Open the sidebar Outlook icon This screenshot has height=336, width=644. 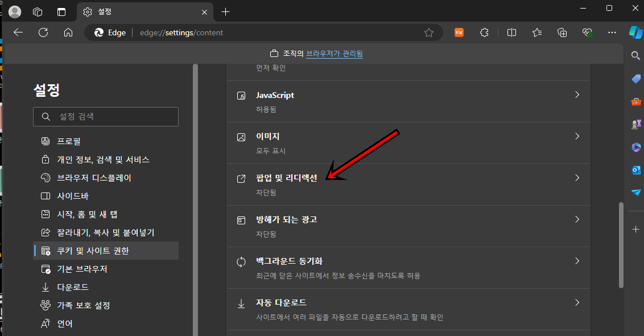click(x=636, y=170)
